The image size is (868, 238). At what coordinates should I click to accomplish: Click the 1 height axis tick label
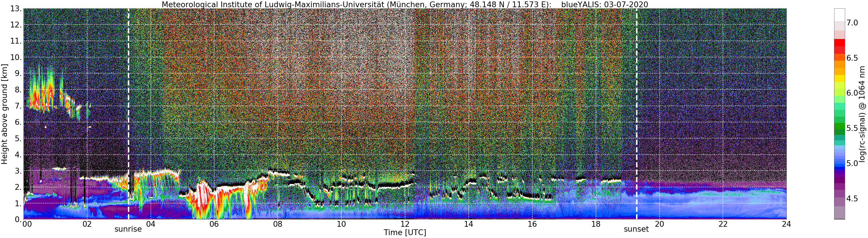click(x=18, y=203)
